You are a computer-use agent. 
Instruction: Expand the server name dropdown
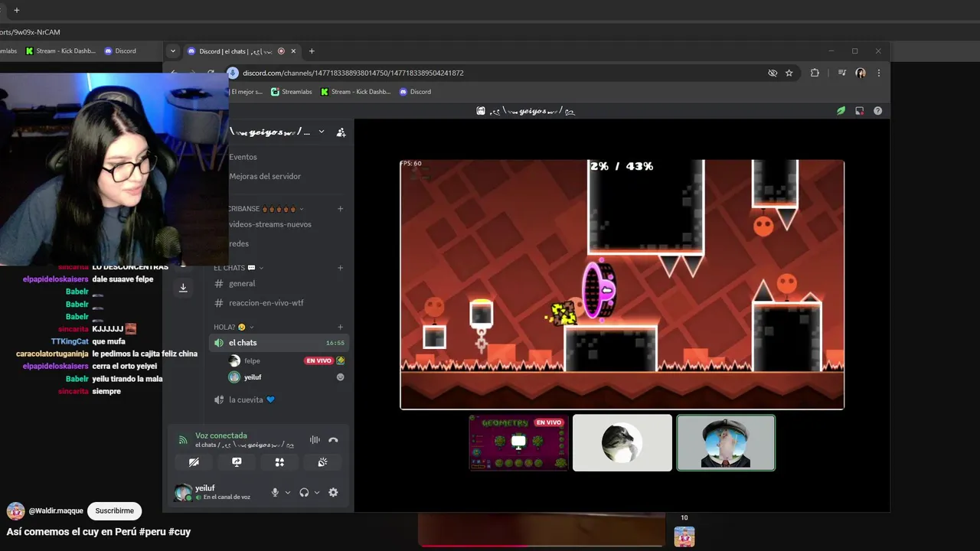[x=322, y=132]
